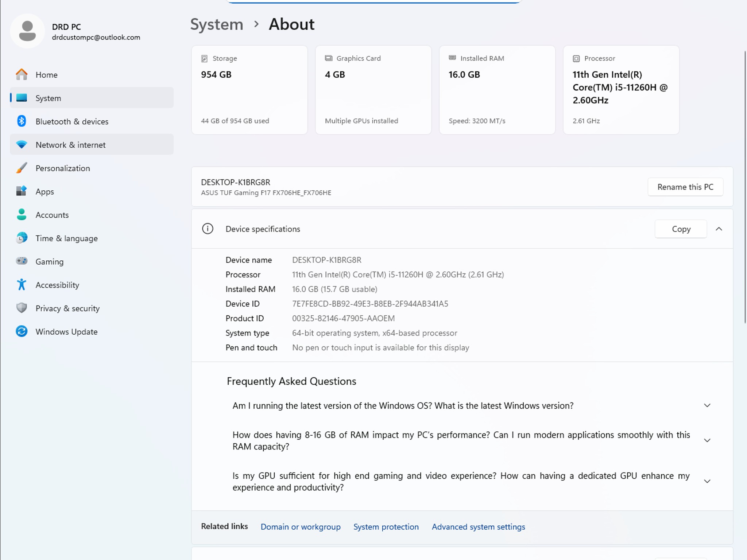Click the Privacy & security shield icon

(x=22, y=308)
